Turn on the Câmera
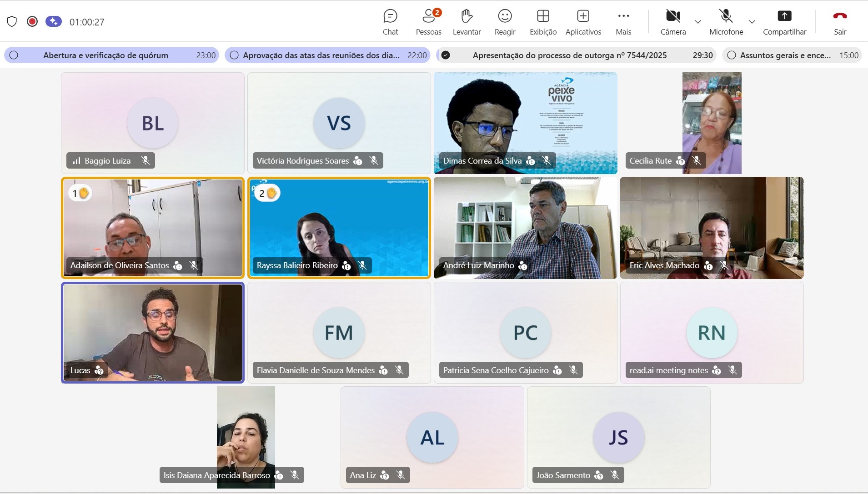The width and height of the screenshot is (868, 494). point(673,22)
